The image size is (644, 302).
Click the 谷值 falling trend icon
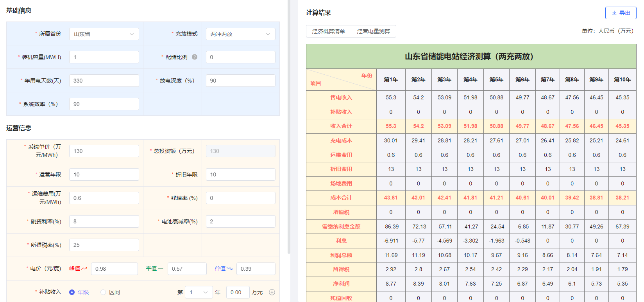(229, 268)
